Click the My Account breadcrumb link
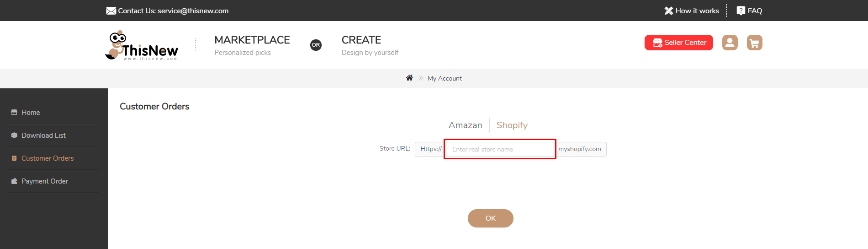This screenshot has height=249, width=868. [445, 78]
